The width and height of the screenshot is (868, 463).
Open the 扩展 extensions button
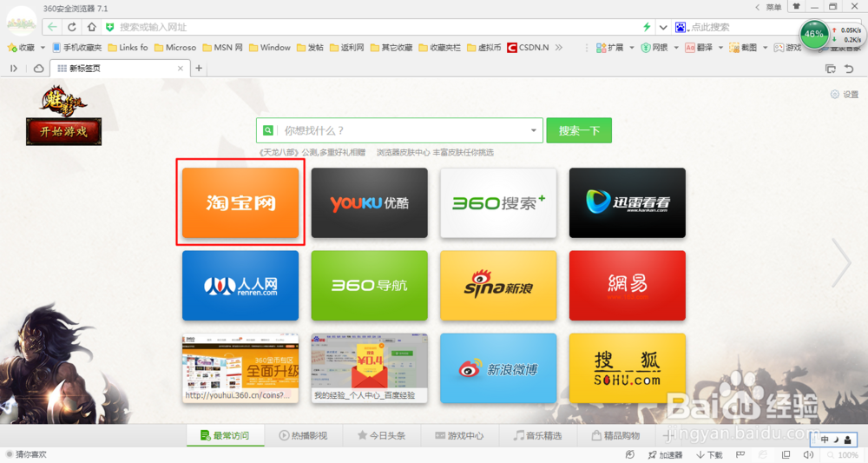[x=609, y=48]
